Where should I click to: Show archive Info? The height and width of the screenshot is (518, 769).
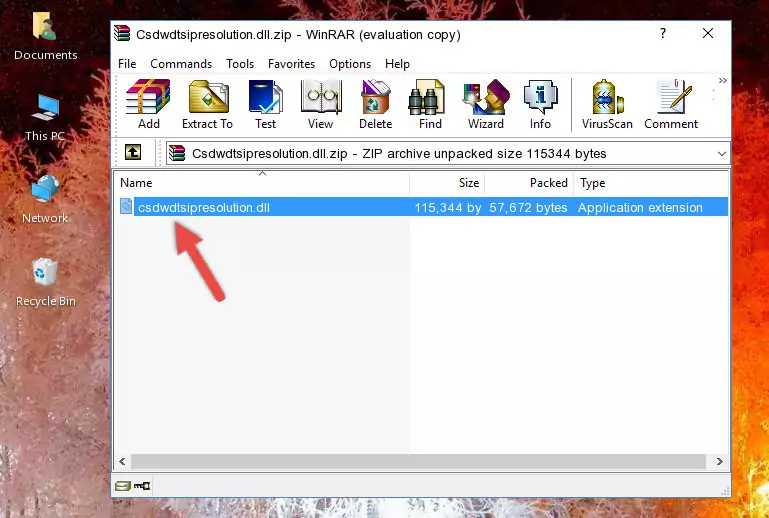click(x=540, y=104)
